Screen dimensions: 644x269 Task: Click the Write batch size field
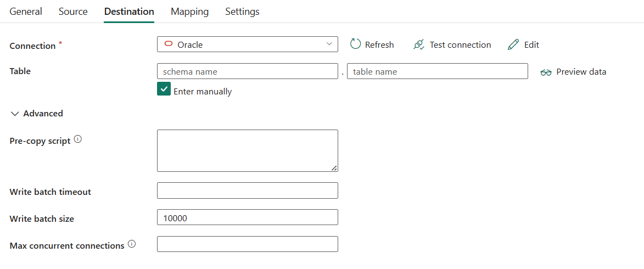[247, 217]
